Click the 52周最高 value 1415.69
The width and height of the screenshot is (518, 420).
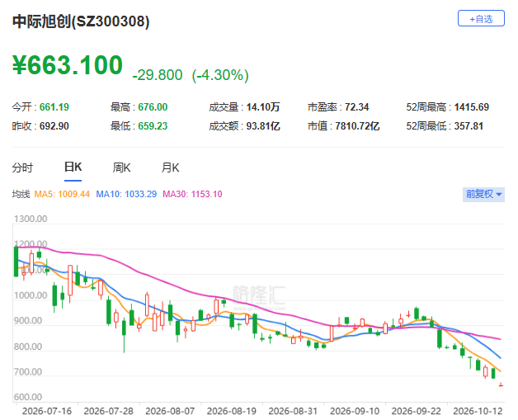pyautogui.click(x=472, y=107)
